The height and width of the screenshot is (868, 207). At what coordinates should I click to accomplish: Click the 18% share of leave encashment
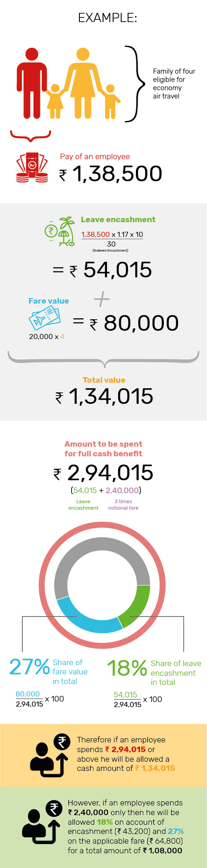(127, 668)
